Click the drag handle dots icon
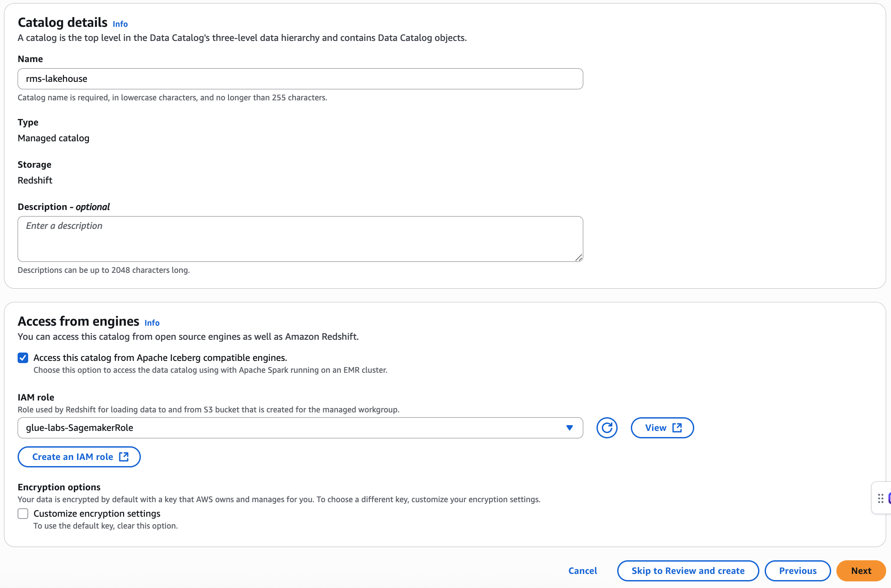Image resolution: width=891 pixels, height=588 pixels. 880,498
